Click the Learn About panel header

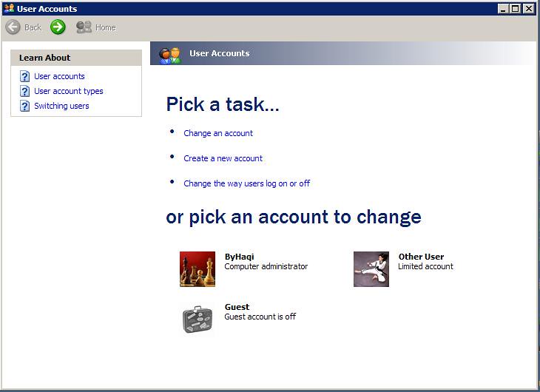76,58
